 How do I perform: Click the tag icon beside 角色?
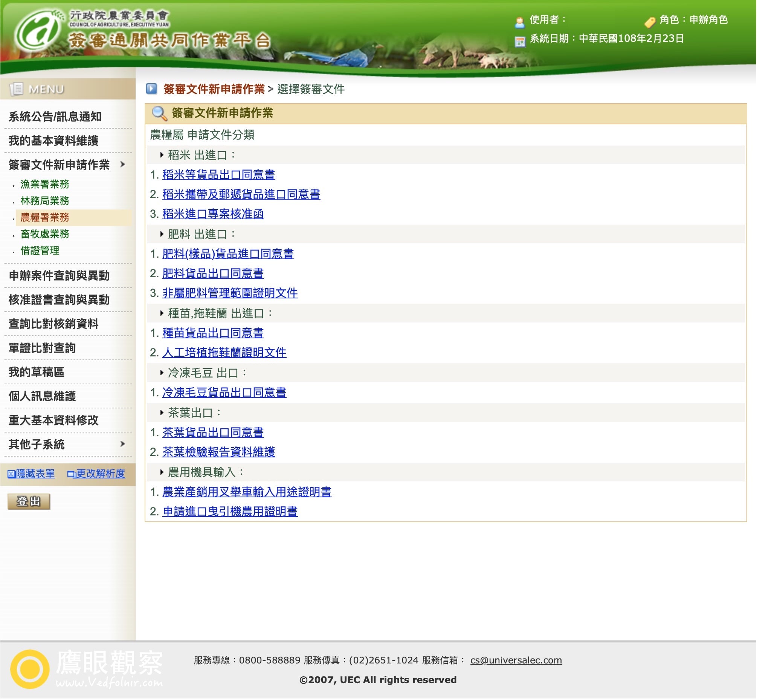pyautogui.click(x=650, y=22)
